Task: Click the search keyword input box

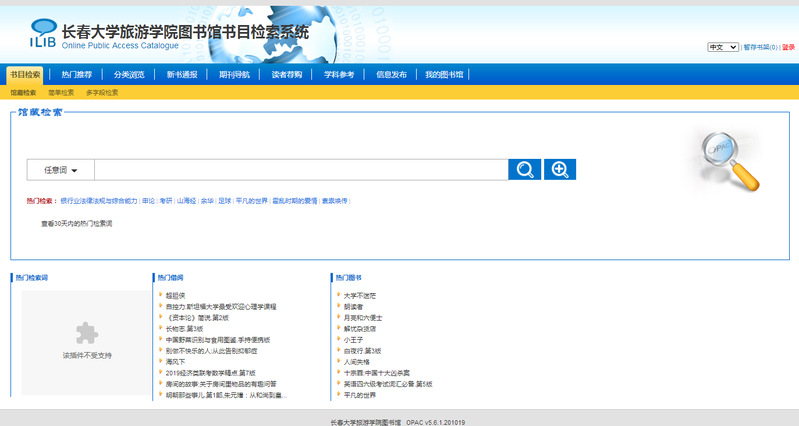Action: 300,170
